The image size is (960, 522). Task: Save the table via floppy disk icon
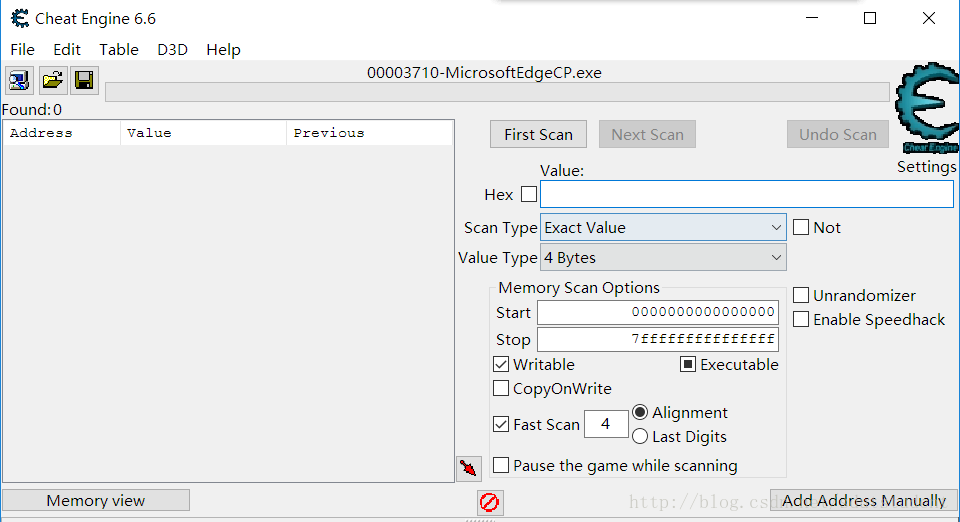pyautogui.click(x=84, y=80)
